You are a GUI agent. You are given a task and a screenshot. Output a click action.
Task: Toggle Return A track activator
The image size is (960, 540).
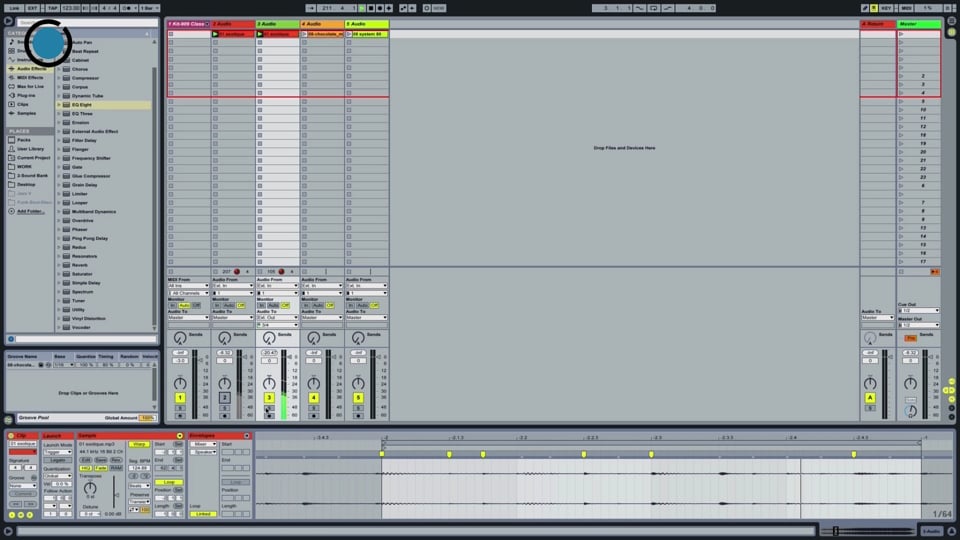(870, 398)
